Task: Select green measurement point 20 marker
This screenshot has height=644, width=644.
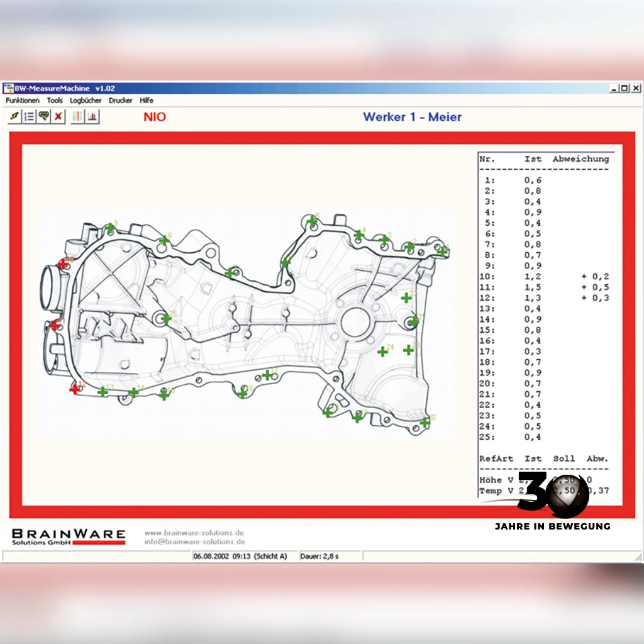Action: coord(425,422)
